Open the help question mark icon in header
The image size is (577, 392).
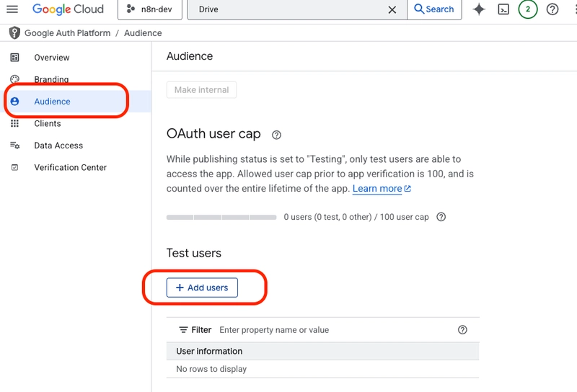pos(552,9)
